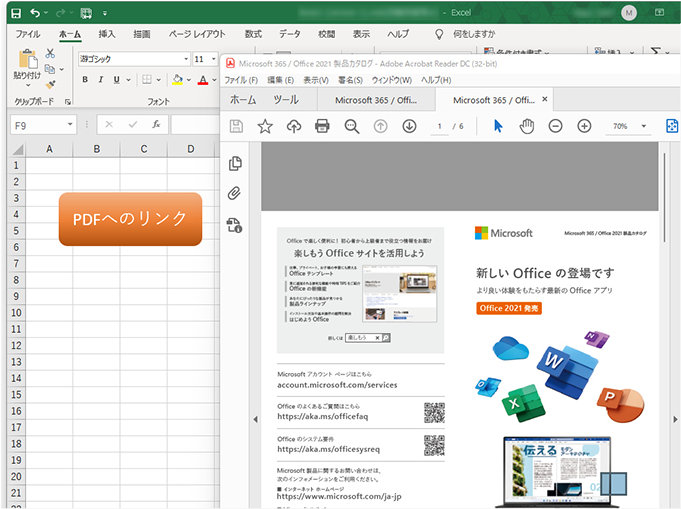Open the clipboard group dialog launcher

68,102
